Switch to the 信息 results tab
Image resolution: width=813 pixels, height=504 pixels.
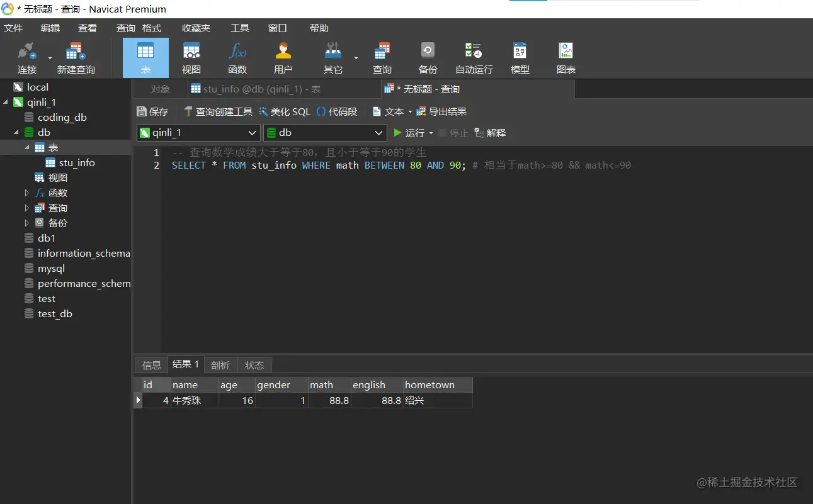152,365
